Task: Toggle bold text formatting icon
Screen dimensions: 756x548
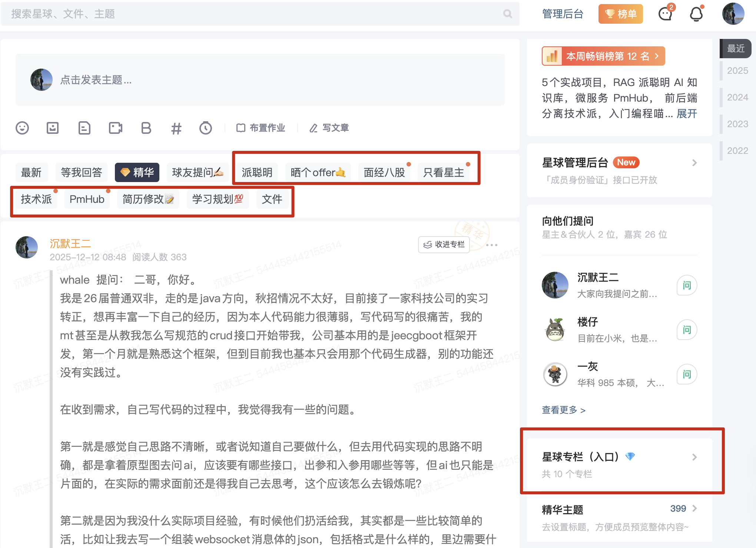Action: click(x=146, y=128)
